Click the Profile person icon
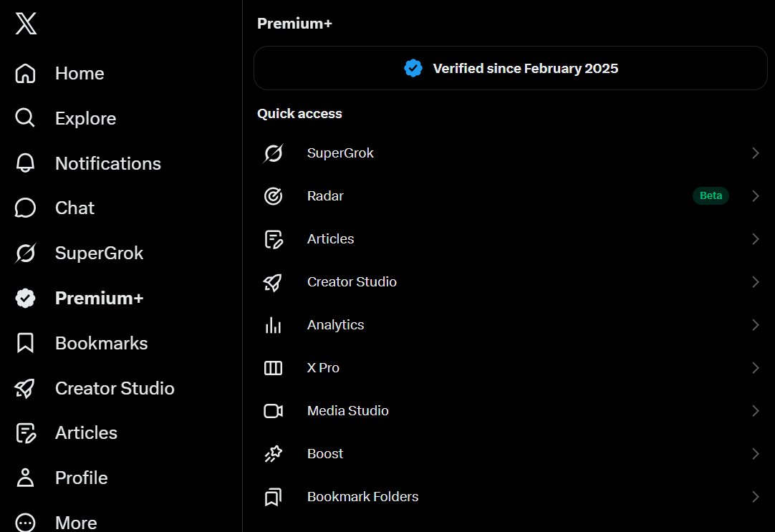The height and width of the screenshot is (532, 775). (25, 478)
